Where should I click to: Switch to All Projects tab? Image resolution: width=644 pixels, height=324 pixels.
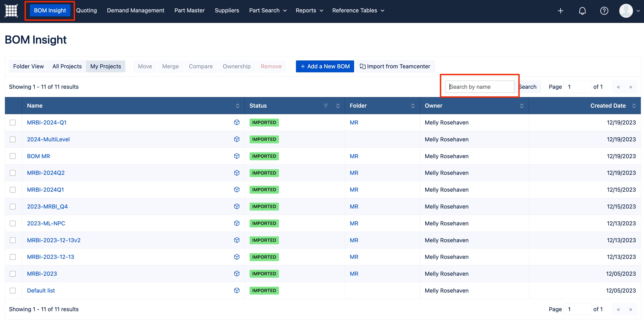(x=67, y=66)
